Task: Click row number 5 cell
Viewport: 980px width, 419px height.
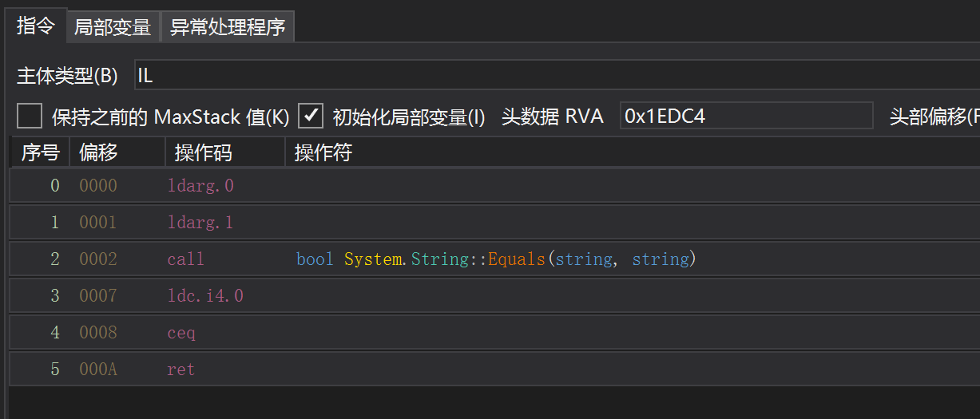Action: pyautogui.click(x=54, y=370)
